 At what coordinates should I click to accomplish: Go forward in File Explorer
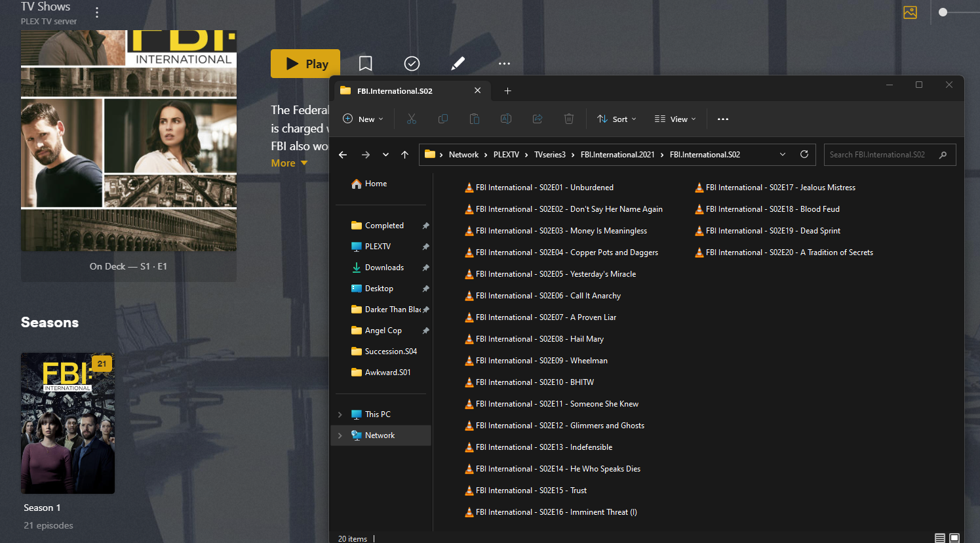pyautogui.click(x=366, y=155)
